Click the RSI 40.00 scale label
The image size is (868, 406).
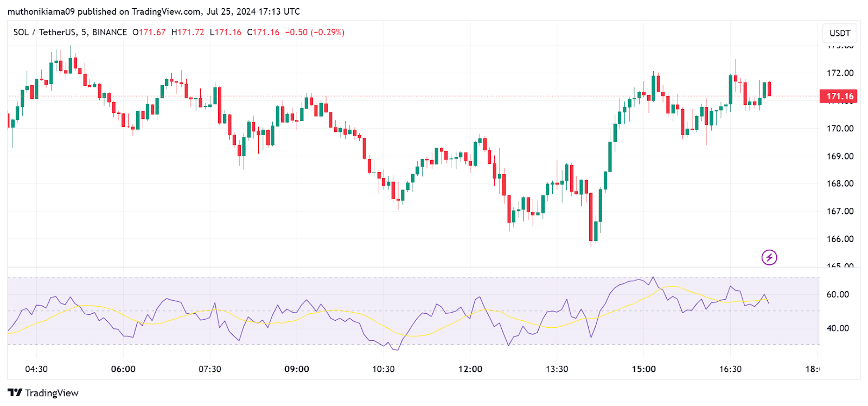[x=838, y=328]
